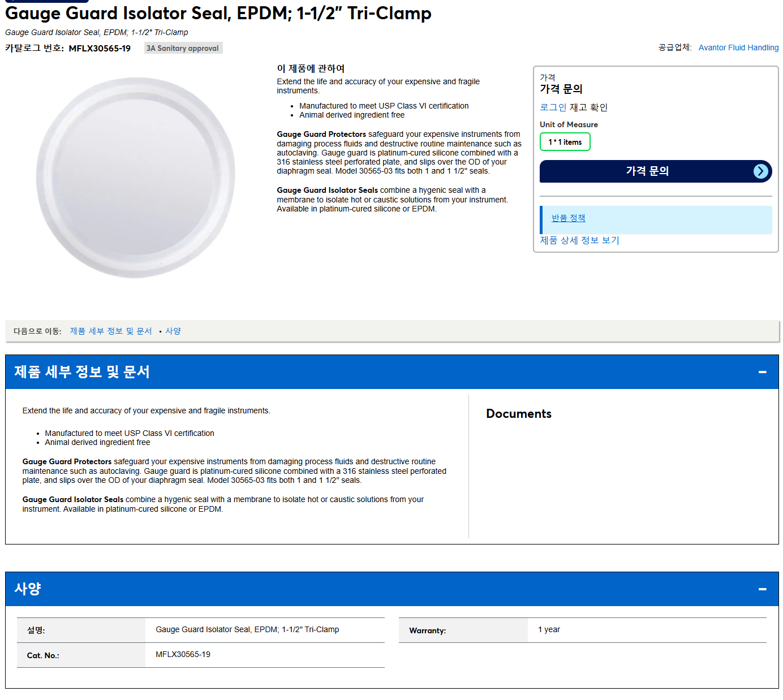
Task: Click the product title heading
Action: coord(218,13)
